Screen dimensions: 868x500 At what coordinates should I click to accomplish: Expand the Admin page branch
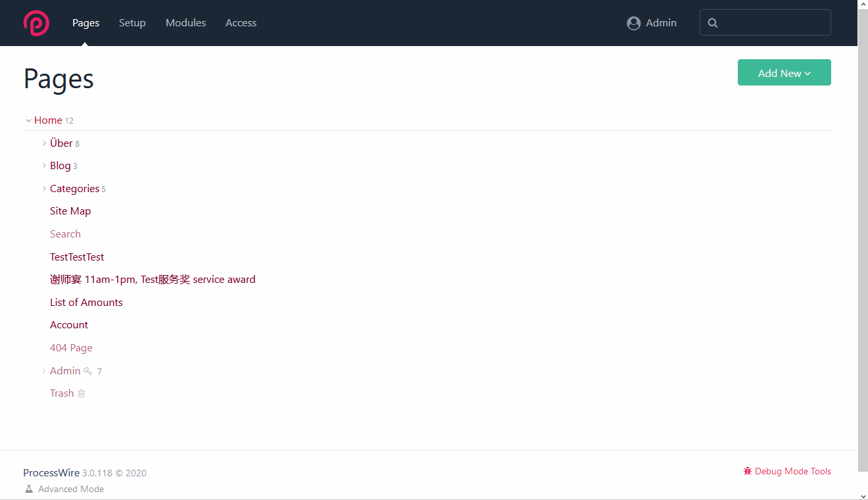44,371
